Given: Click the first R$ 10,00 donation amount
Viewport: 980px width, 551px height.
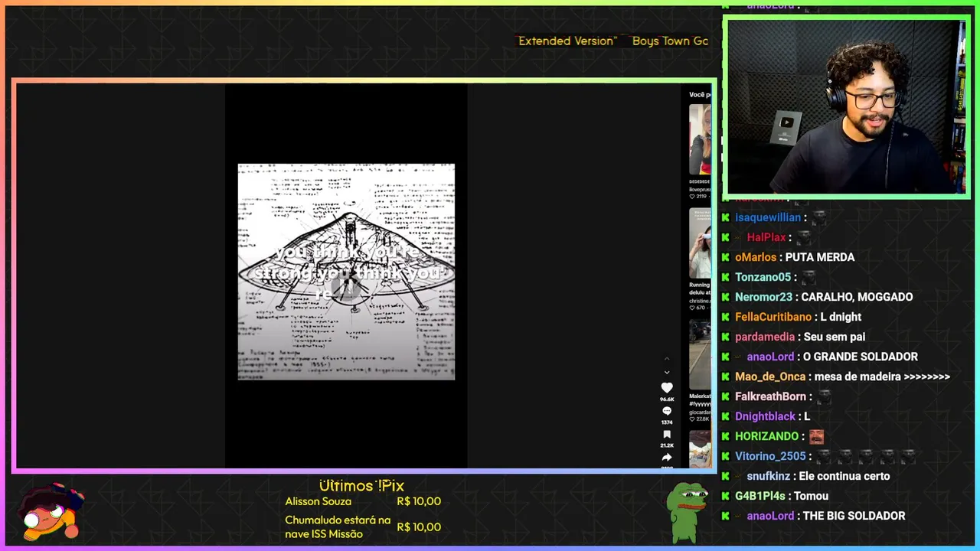Looking at the screenshot, I should (x=419, y=501).
